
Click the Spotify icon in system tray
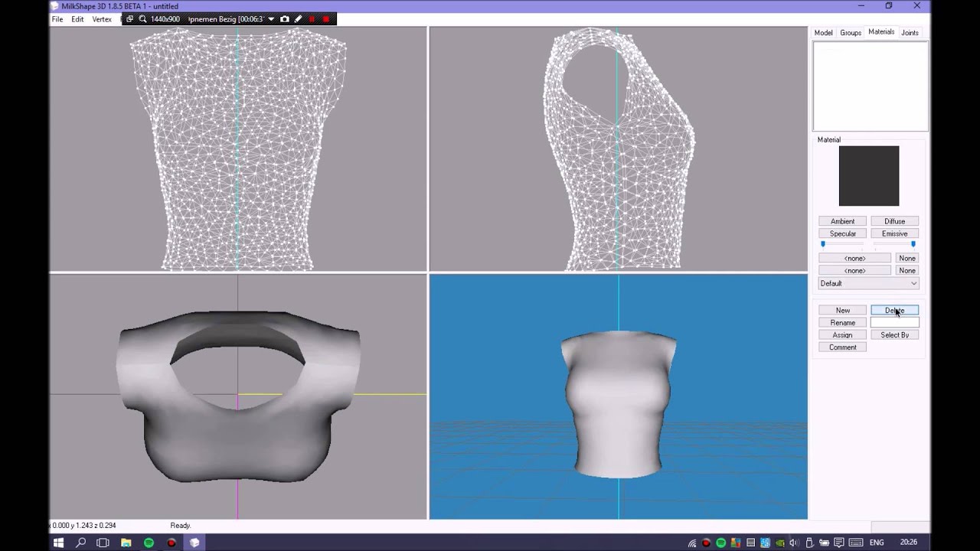[721, 543]
